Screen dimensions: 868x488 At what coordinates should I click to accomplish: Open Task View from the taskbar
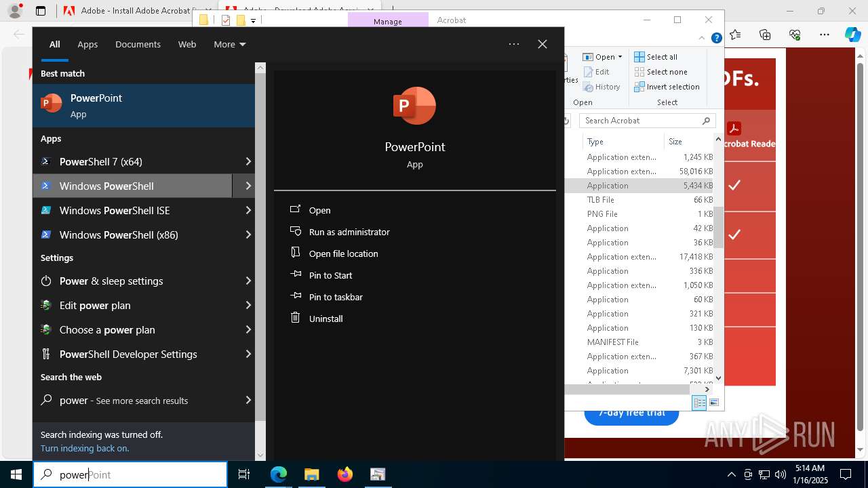pyautogui.click(x=244, y=474)
